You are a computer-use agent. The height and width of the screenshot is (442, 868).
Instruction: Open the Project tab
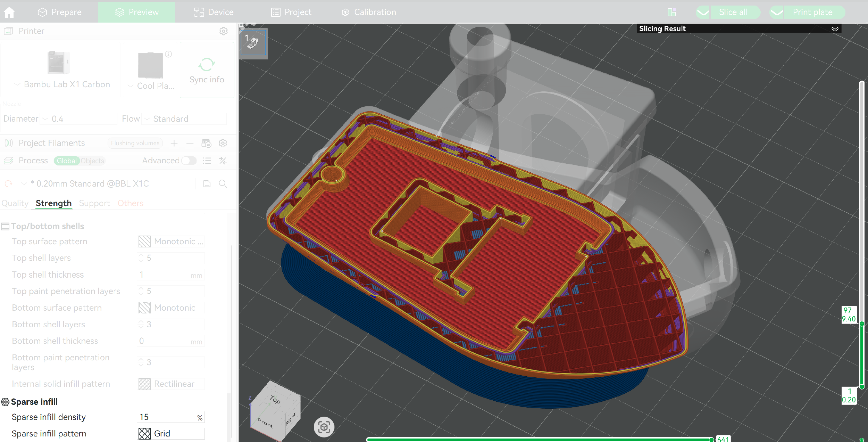(291, 13)
